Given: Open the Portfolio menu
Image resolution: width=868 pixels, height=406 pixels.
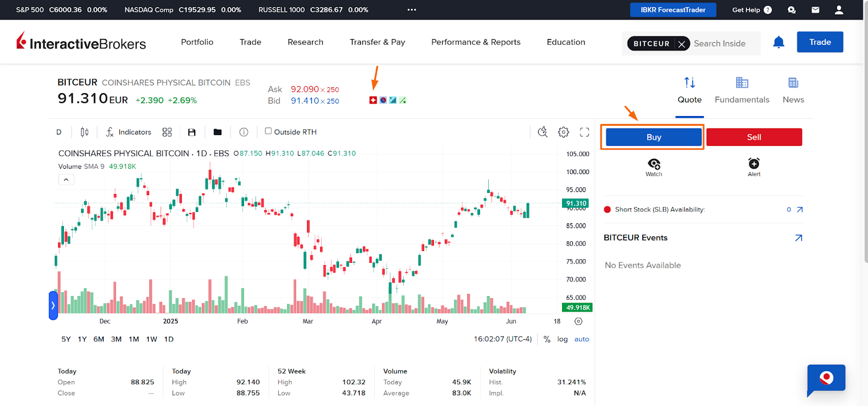Looking at the screenshot, I should click(x=197, y=42).
